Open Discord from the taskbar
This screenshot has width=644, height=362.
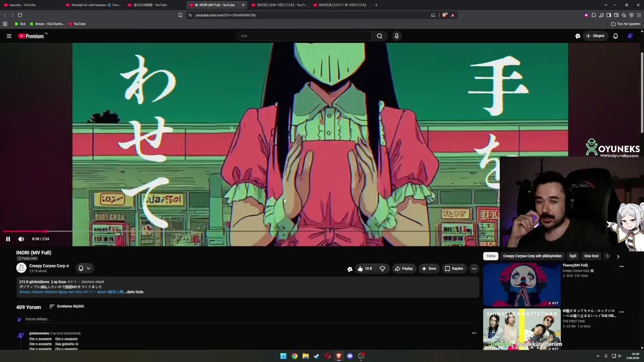[350, 356]
